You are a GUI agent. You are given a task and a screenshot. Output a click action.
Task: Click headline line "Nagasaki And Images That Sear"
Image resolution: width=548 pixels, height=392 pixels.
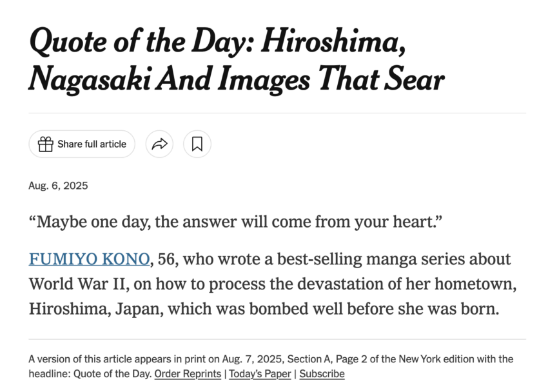point(236,79)
